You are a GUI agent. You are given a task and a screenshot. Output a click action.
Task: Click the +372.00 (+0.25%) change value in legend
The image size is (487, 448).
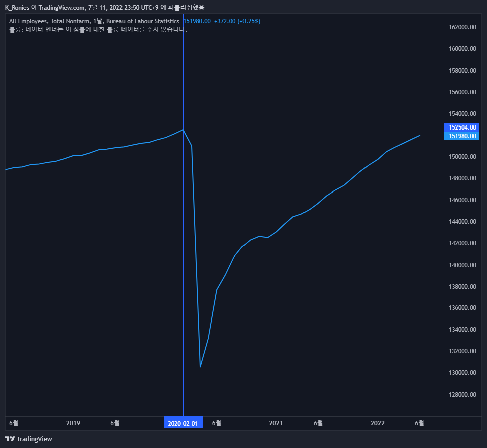[237, 21]
